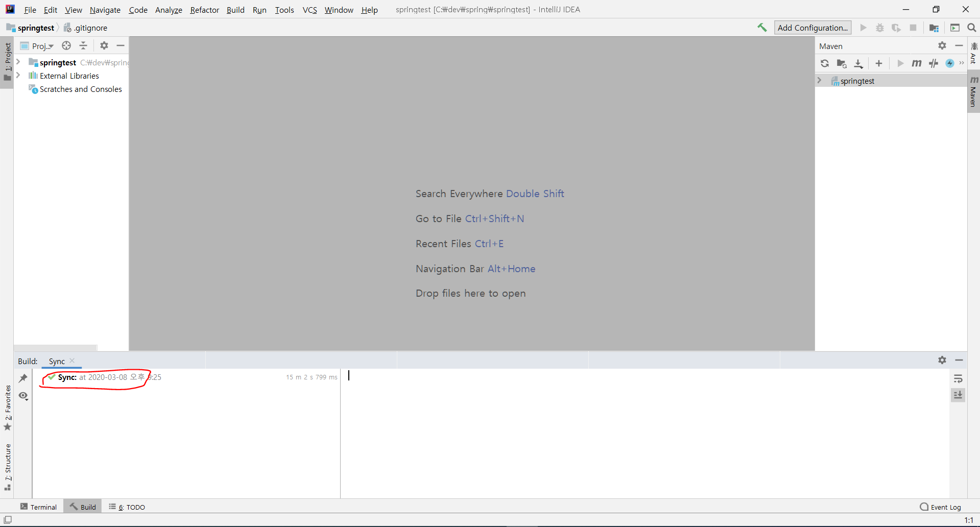Viewport: 980px width, 527px height.
Task: Toggle eye view filter in Build panel
Action: coord(23,396)
